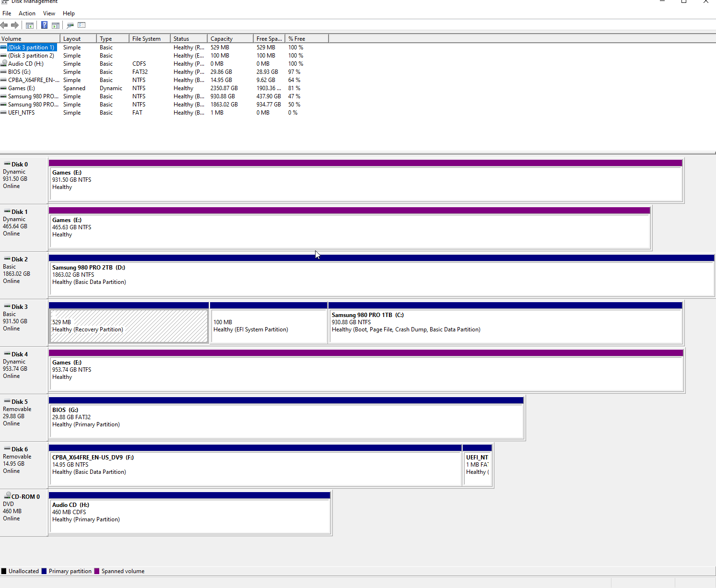Click the Disk 3 drive icon
This screenshot has height=588, width=716.
coord(7,306)
